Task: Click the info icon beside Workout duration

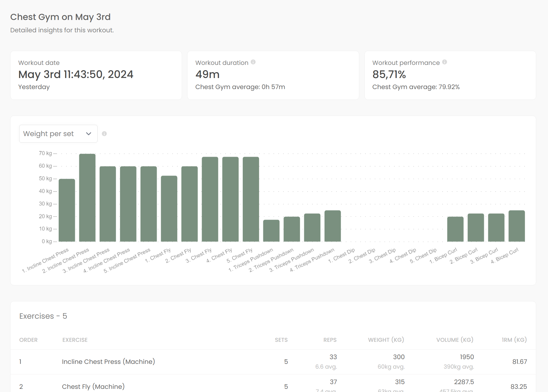Action: pos(253,62)
